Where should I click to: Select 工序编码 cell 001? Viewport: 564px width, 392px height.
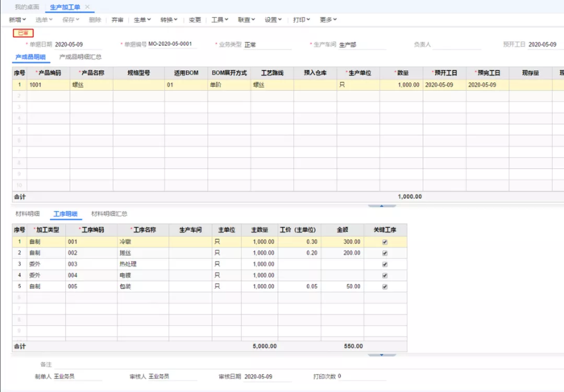click(92, 241)
